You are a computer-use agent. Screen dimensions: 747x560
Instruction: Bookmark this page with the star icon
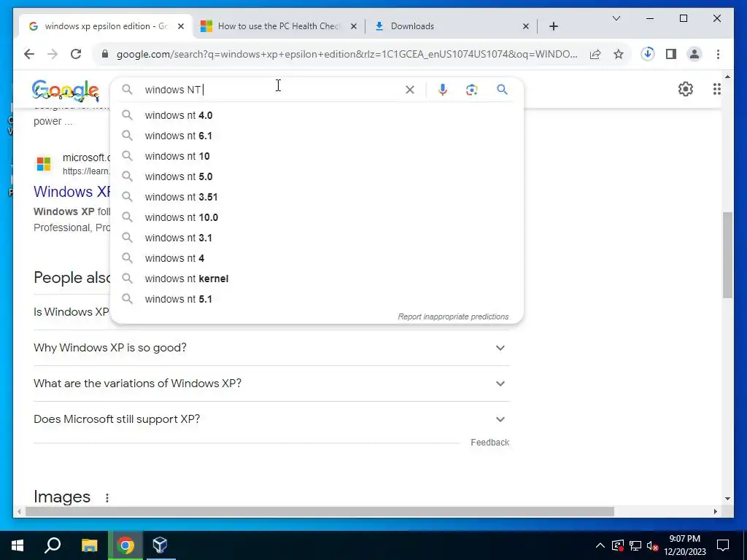pyautogui.click(x=619, y=54)
